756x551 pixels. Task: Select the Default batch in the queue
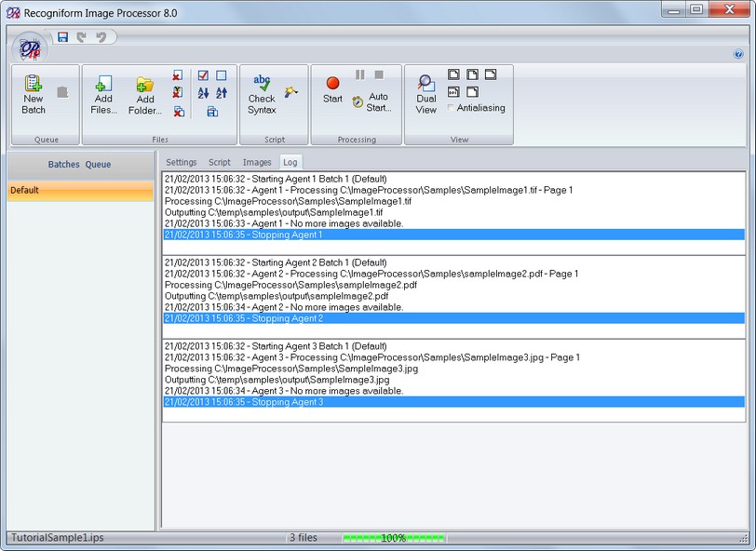[80, 190]
